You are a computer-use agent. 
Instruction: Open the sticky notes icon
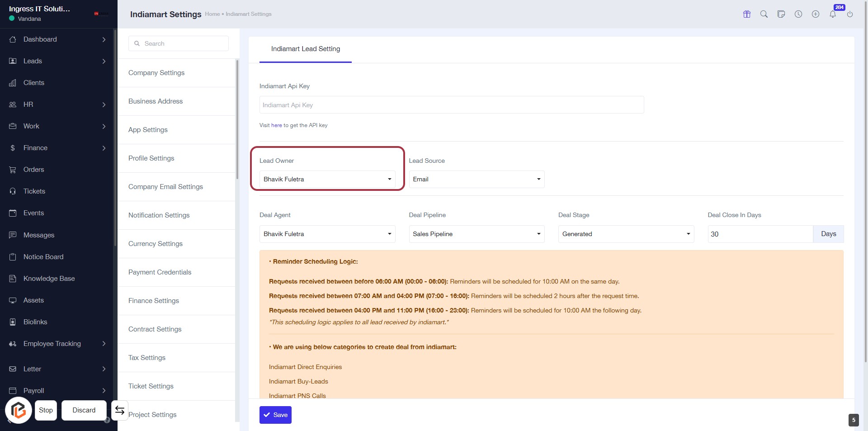click(781, 14)
